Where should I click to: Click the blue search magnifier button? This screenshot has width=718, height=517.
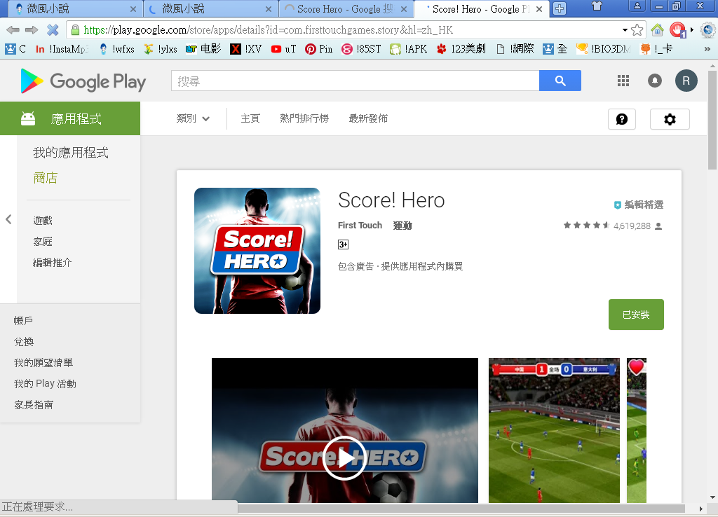pos(560,81)
